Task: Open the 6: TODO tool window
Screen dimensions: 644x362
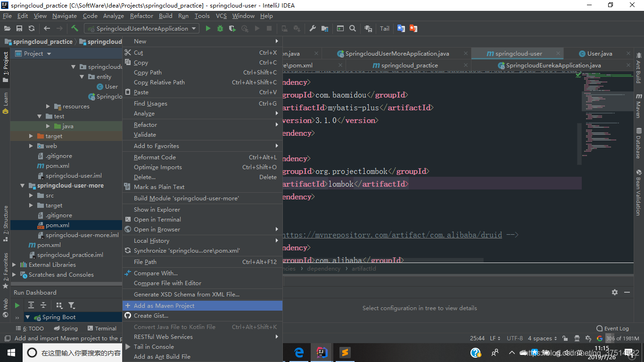Action: click(x=30, y=329)
